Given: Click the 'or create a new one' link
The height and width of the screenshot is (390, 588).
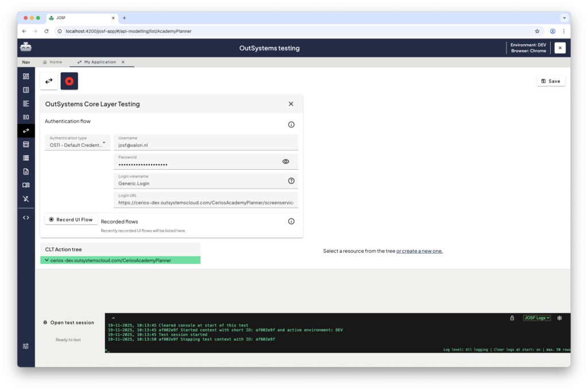Looking at the screenshot, I should tap(419, 251).
